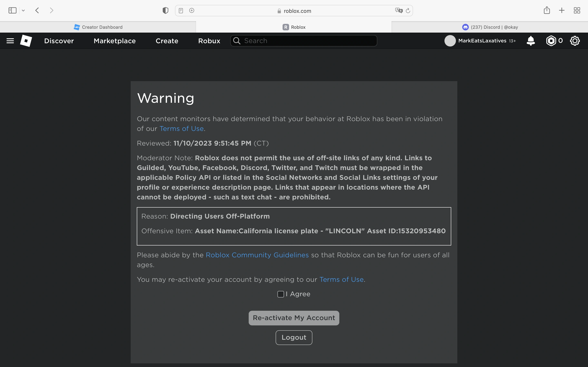The height and width of the screenshot is (367, 588).
Task: Switch to the Discord tab
Action: click(490, 27)
